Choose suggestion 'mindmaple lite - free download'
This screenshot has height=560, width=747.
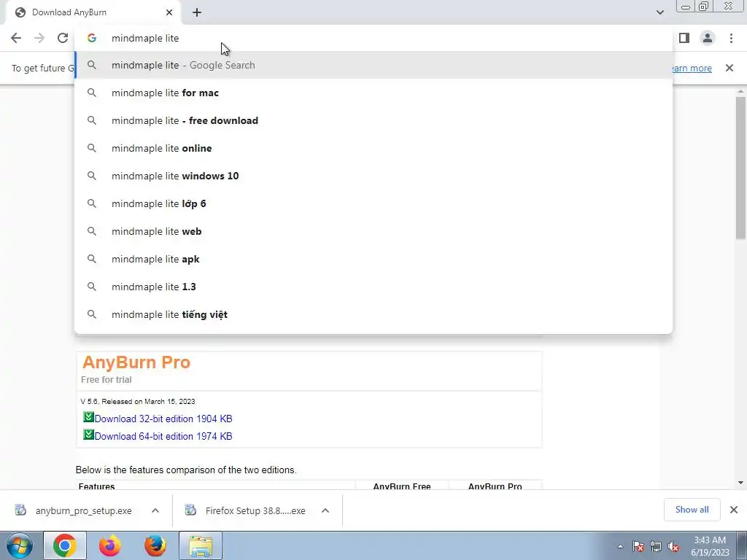pos(373,120)
